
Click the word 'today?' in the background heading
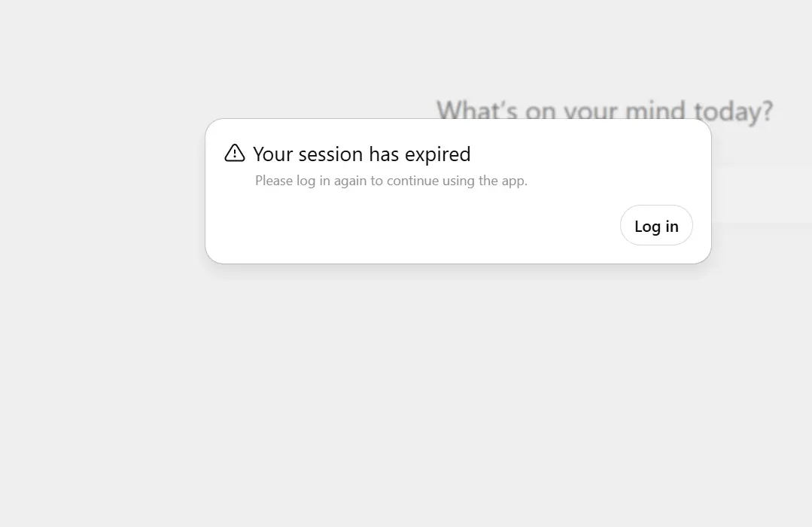tap(733, 111)
